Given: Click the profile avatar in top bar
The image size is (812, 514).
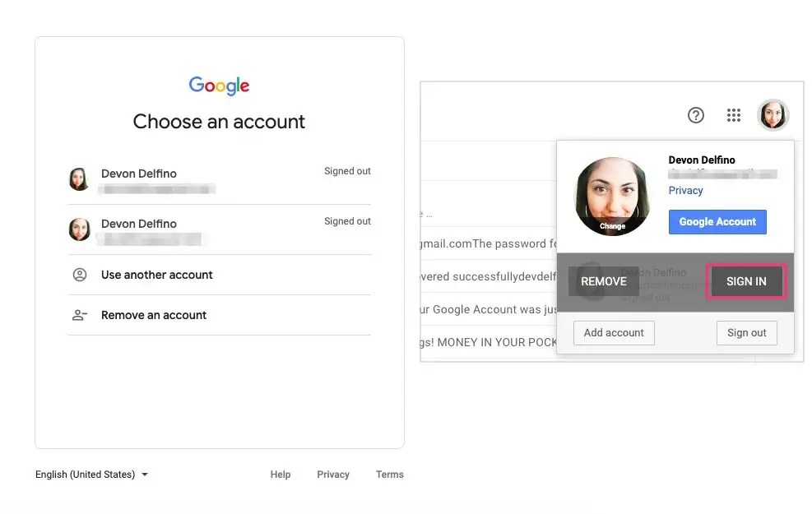Looking at the screenshot, I should point(773,115).
